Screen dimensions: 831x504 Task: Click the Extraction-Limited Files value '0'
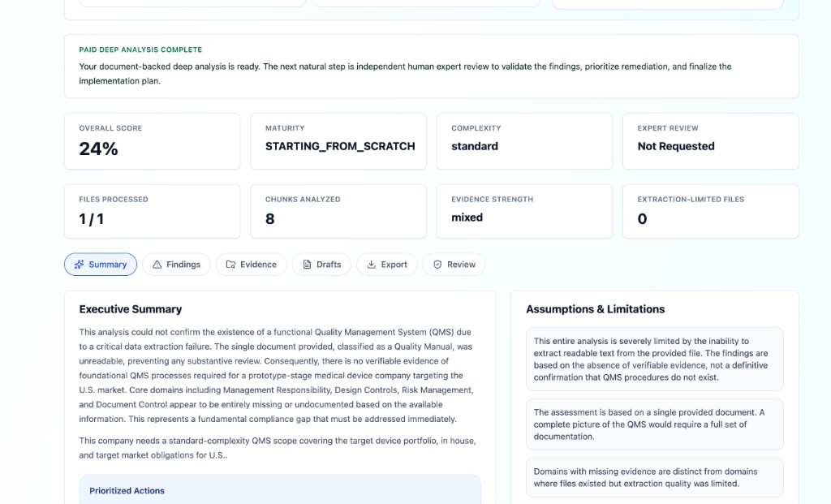[643, 219]
